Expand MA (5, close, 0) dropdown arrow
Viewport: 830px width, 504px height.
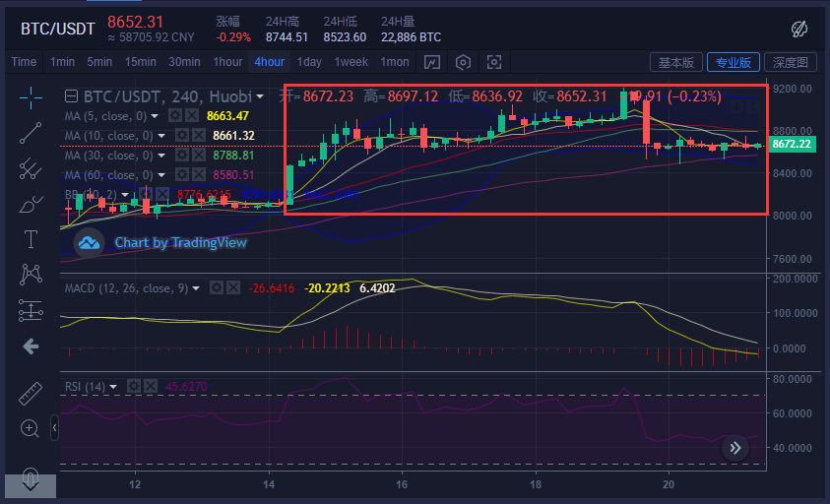point(155,116)
